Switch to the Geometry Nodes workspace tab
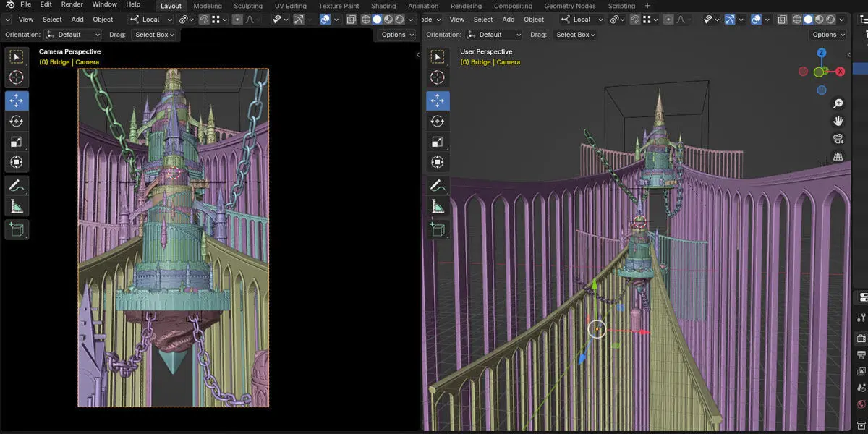The width and height of the screenshot is (868, 434). (x=569, y=6)
